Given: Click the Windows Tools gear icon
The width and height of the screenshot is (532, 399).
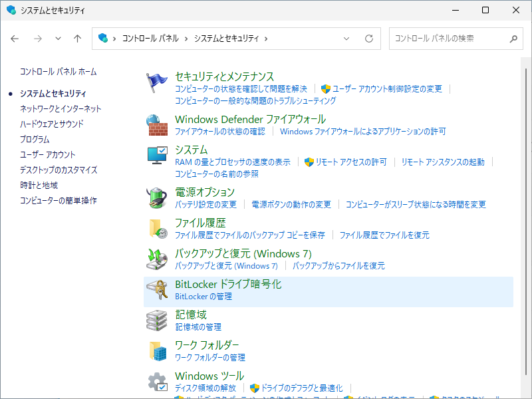Looking at the screenshot, I should pyautogui.click(x=158, y=382).
